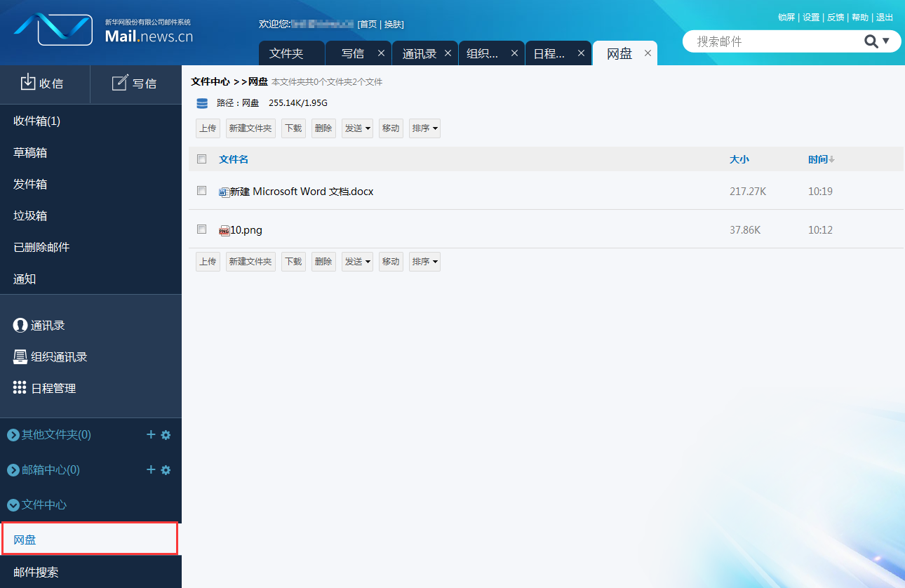The height and width of the screenshot is (588, 905).
Task: Click the bottom 新建文件夹 button
Action: 250,262
